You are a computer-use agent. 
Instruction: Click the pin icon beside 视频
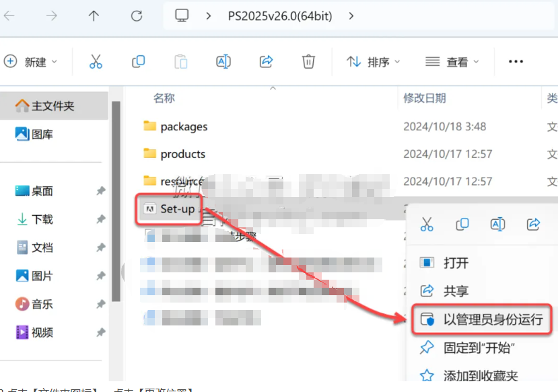(x=101, y=333)
